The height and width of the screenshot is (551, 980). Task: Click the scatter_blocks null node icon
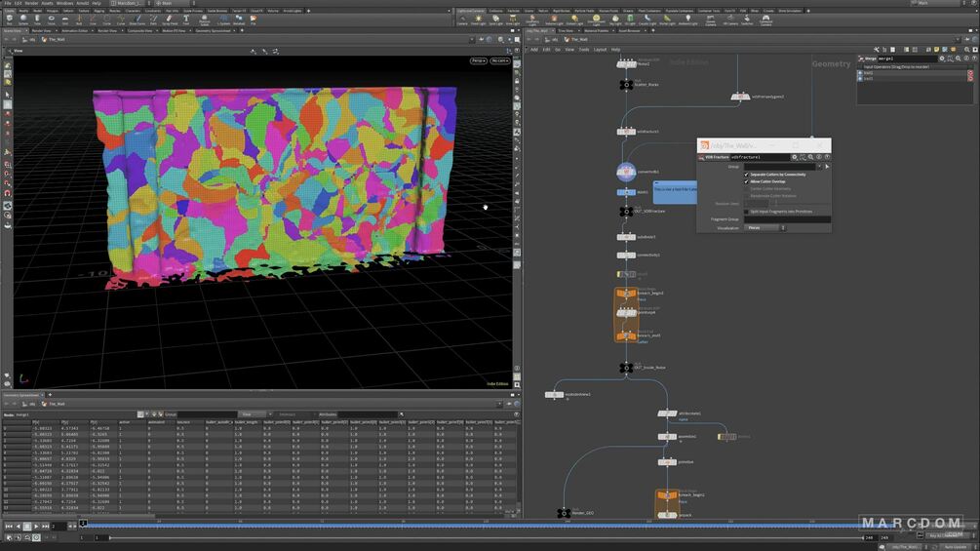626,85
